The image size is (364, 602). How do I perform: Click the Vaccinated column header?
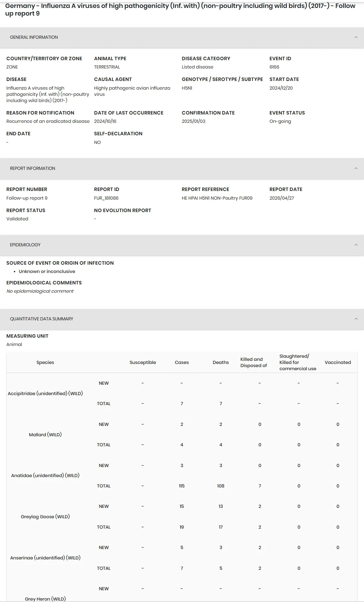(338, 363)
